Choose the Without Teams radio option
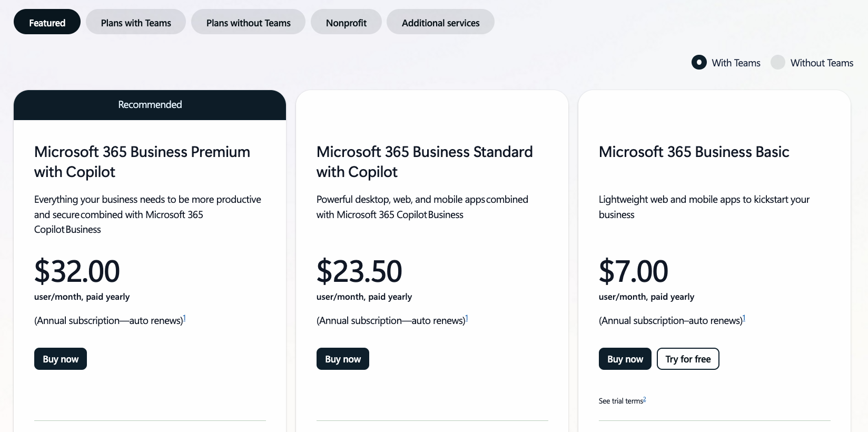The width and height of the screenshot is (868, 432). tap(778, 63)
